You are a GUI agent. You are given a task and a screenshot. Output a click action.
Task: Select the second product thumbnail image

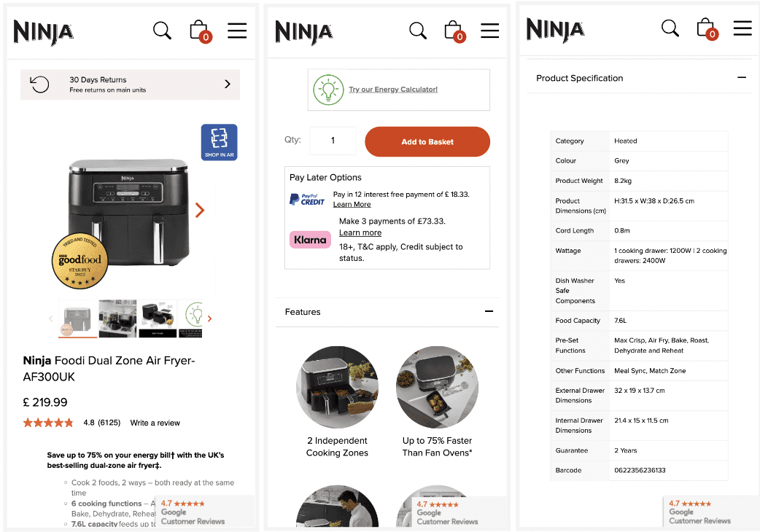click(x=117, y=318)
